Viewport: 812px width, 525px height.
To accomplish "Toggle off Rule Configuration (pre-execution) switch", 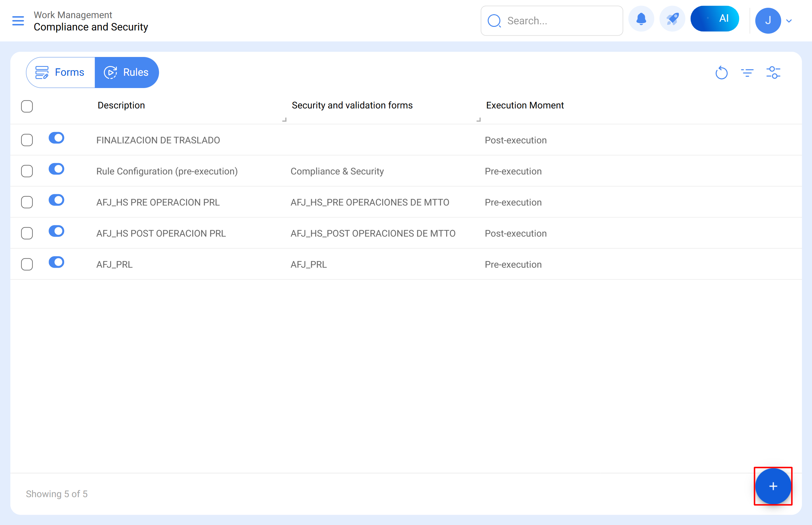I will point(57,169).
